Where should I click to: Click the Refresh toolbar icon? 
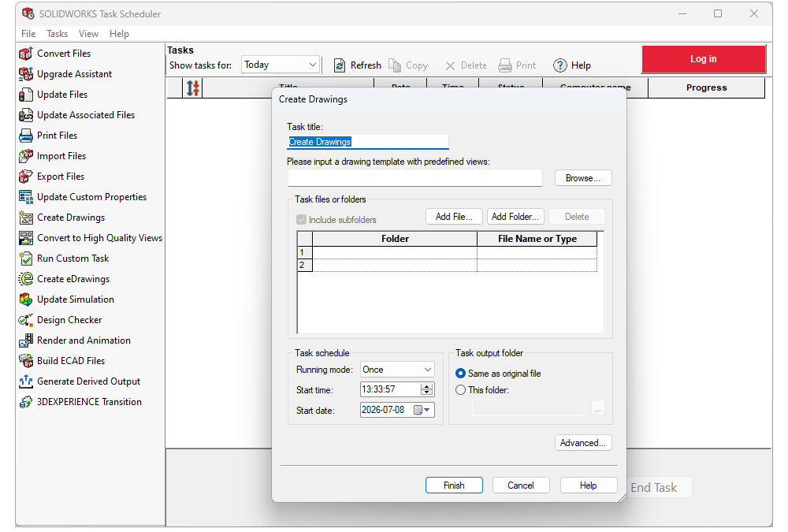pos(340,65)
